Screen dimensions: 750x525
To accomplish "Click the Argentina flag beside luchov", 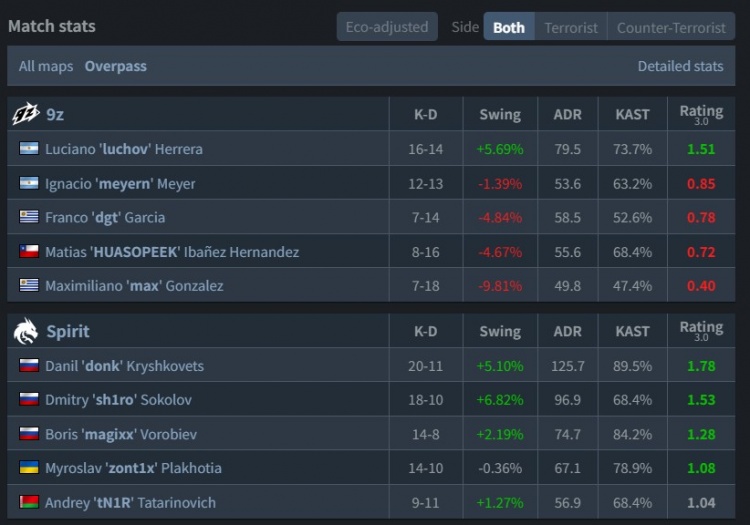I will click(x=29, y=149).
